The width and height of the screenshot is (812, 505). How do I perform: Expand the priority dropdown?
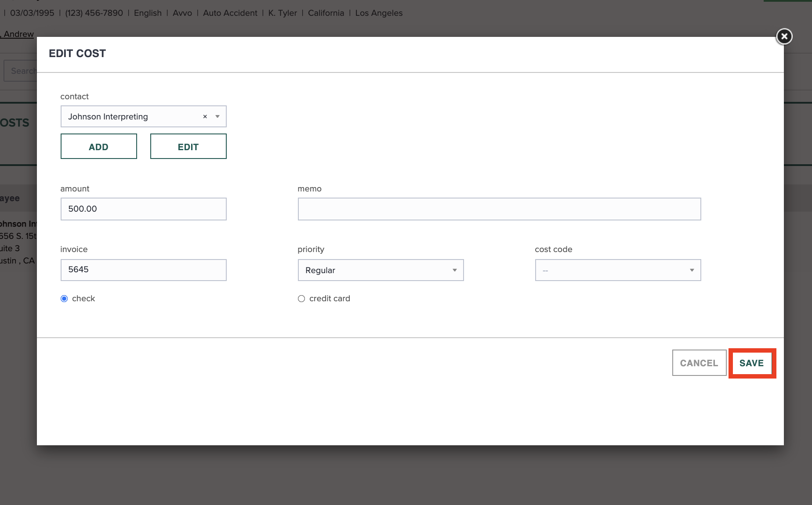pyautogui.click(x=454, y=270)
